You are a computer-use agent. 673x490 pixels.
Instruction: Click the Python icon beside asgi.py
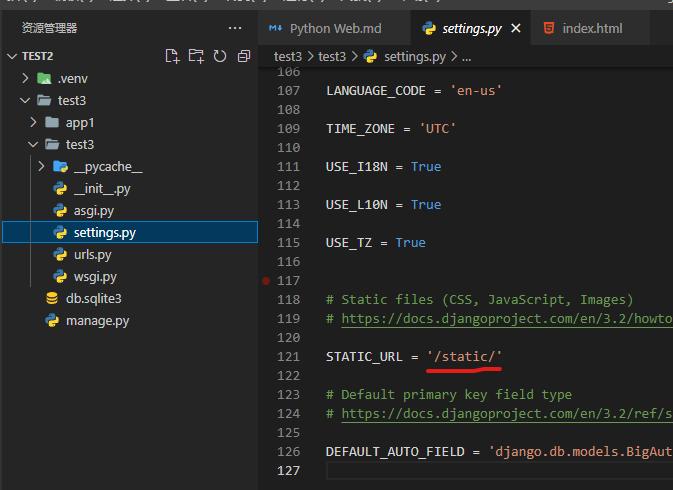click(60, 210)
